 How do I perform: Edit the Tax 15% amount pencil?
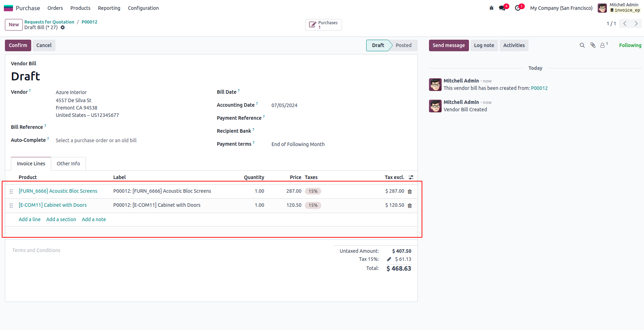[x=389, y=259]
